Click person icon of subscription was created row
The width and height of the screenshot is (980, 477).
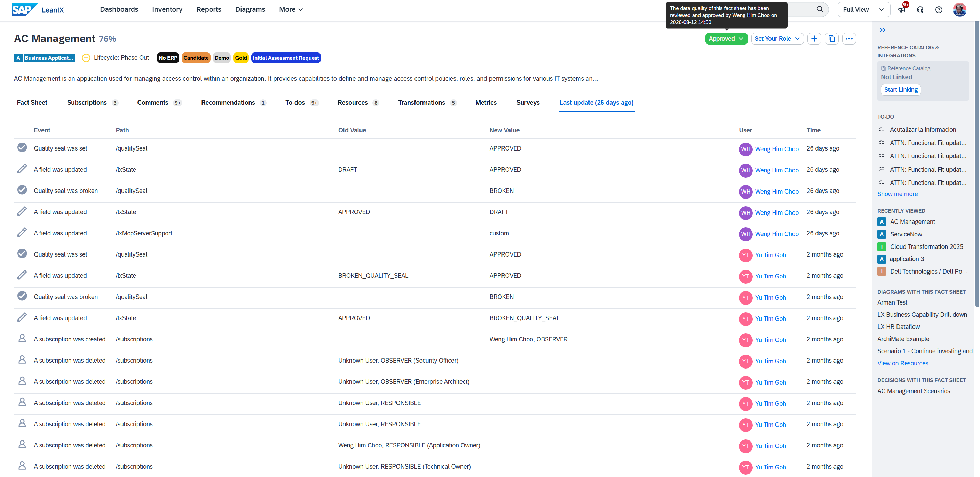coord(22,338)
